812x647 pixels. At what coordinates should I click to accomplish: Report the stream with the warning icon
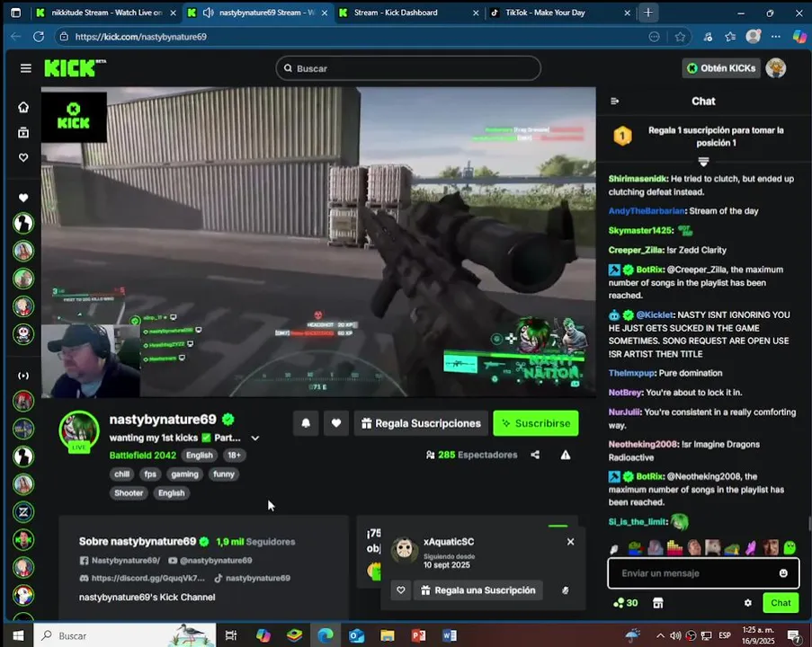[x=566, y=455]
